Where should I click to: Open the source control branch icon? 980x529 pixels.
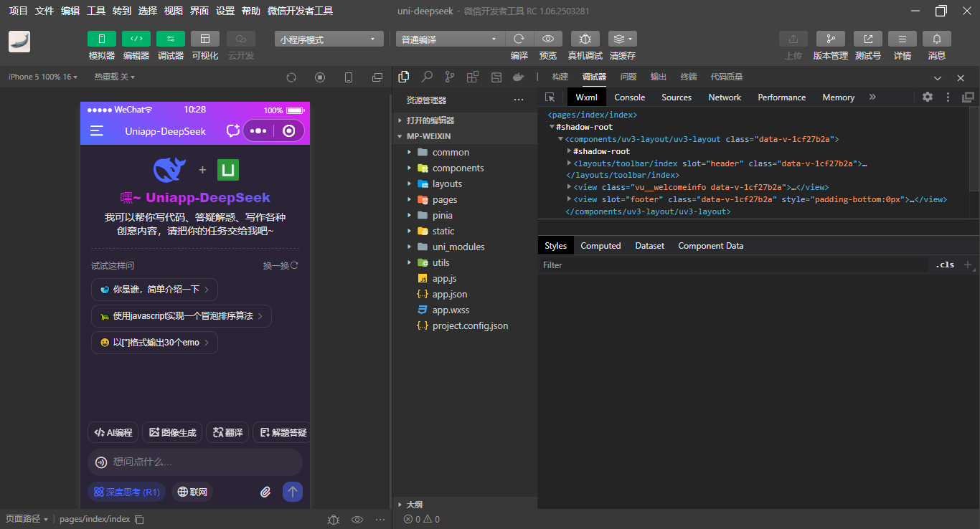[450, 77]
